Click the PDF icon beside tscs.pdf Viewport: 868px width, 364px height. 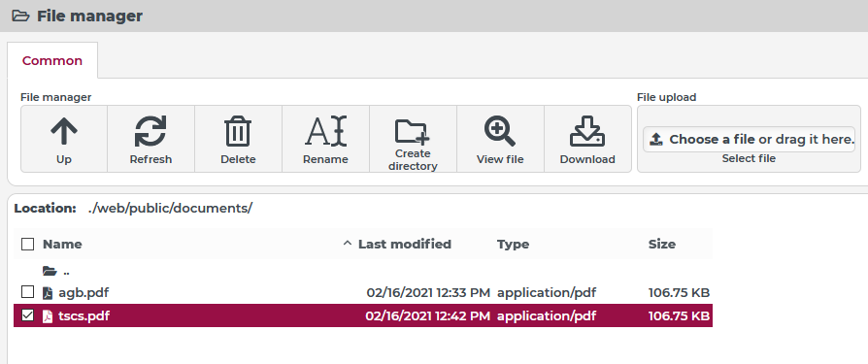[49, 316]
